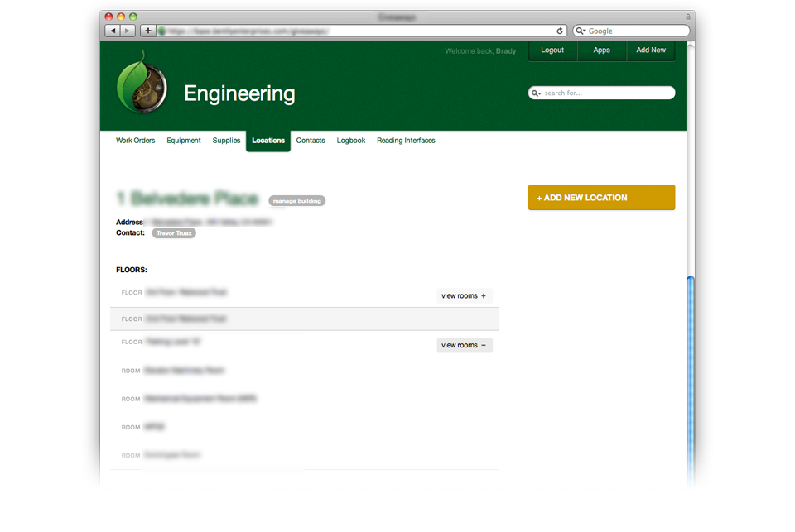Click the browser forward arrow button
795x532 pixels.
[128, 31]
